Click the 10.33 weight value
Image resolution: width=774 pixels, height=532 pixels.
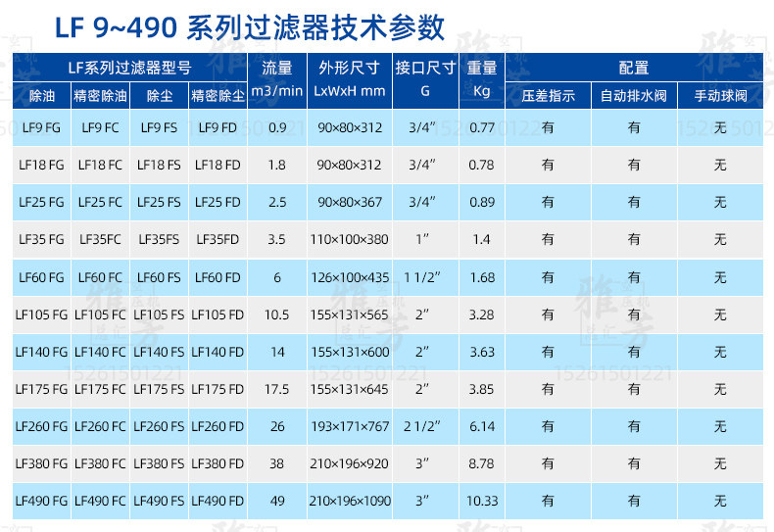pyautogui.click(x=482, y=501)
